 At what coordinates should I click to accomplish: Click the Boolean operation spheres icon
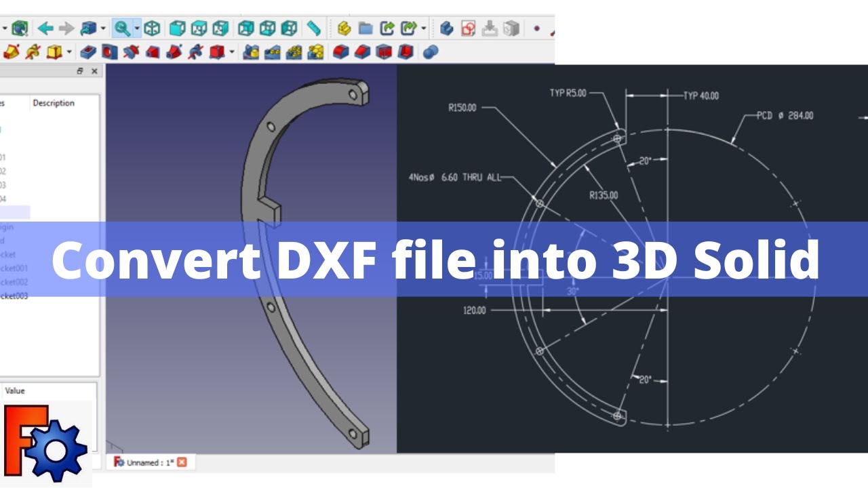click(x=430, y=52)
